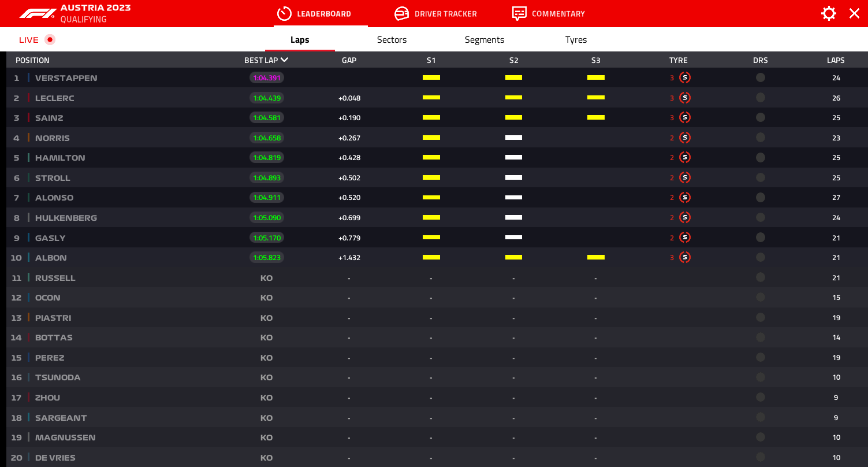Viewport: 868px width, 467px height.
Task: Open the Driver Tracker view
Action: tap(435, 13)
